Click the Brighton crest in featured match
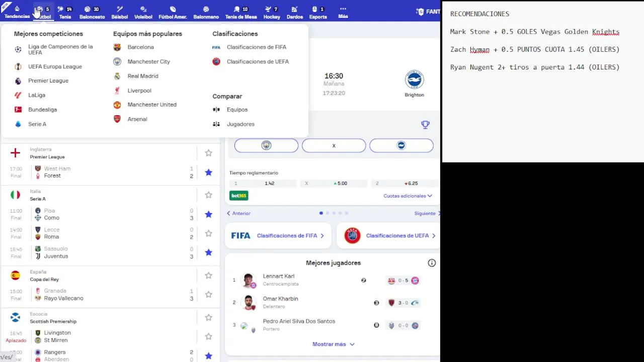Image resolution: width=644 pixels, height=362 pixels. point(414,80)
